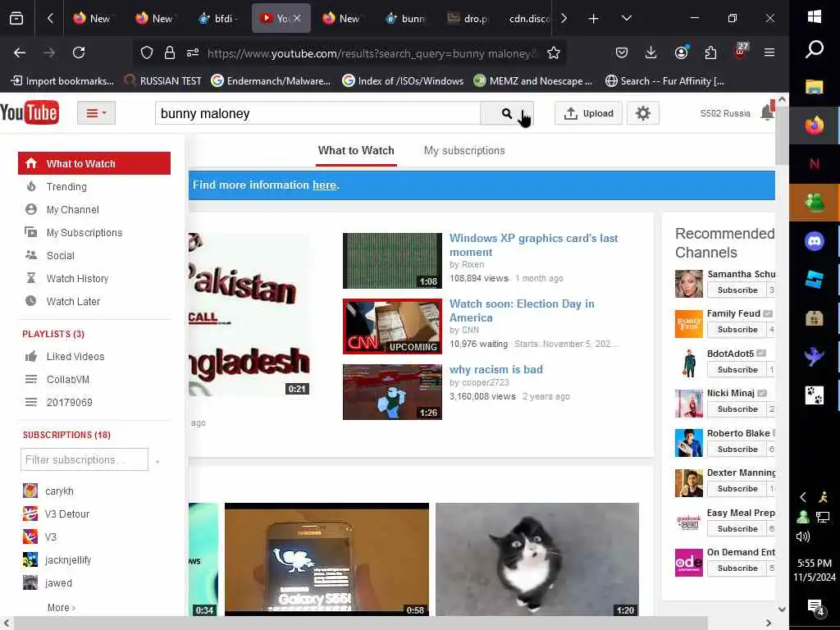Open the Firefox account icon
The width and height of the screenshot is (840, 630).
681,52
